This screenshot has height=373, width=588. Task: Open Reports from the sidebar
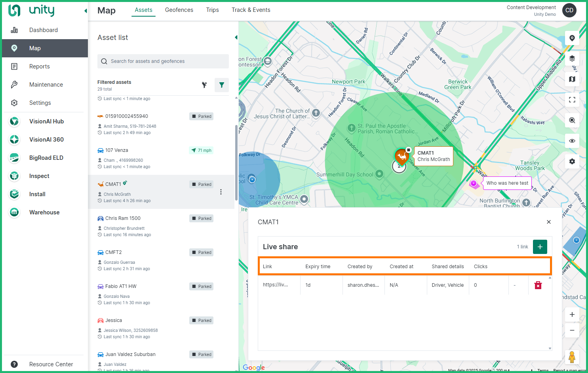(x=40, y=66)
